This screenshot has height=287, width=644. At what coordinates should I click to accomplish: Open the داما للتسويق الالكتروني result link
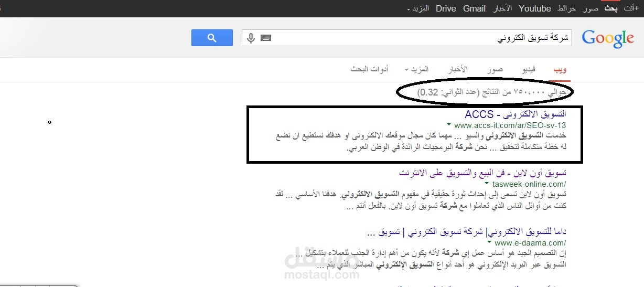467,232
